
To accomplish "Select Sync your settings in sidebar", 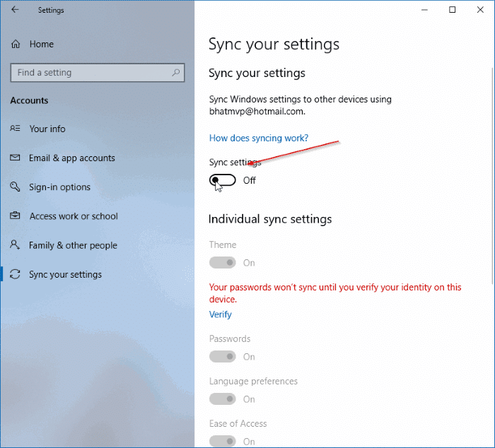I will pyautogui.click(x=65, y=274).
